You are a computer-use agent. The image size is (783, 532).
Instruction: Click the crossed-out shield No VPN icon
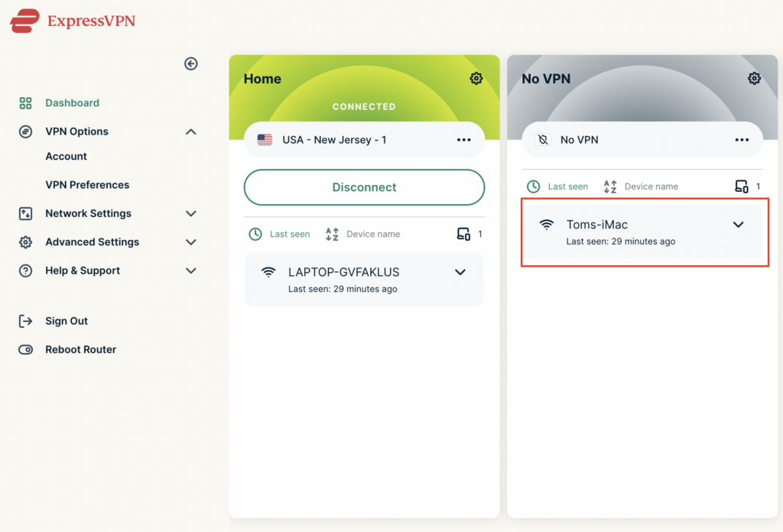coord(543,140)
